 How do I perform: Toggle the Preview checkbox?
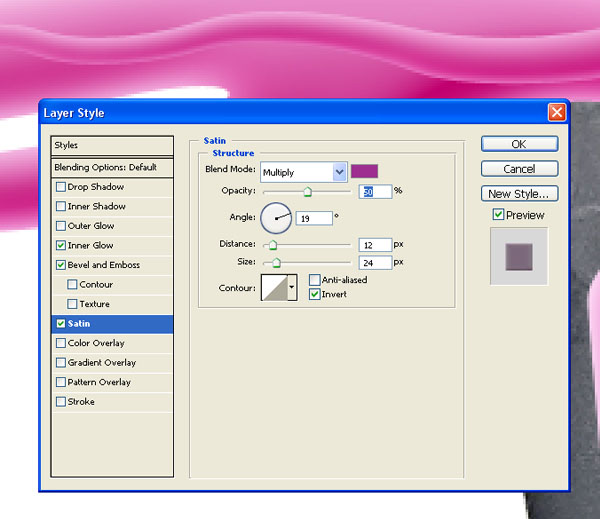498,214
